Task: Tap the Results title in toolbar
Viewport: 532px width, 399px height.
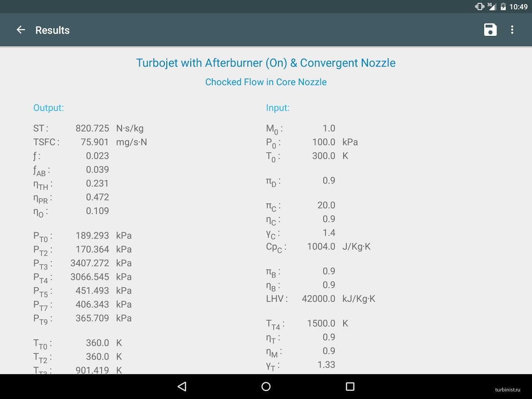Action: tap(52, 30)
